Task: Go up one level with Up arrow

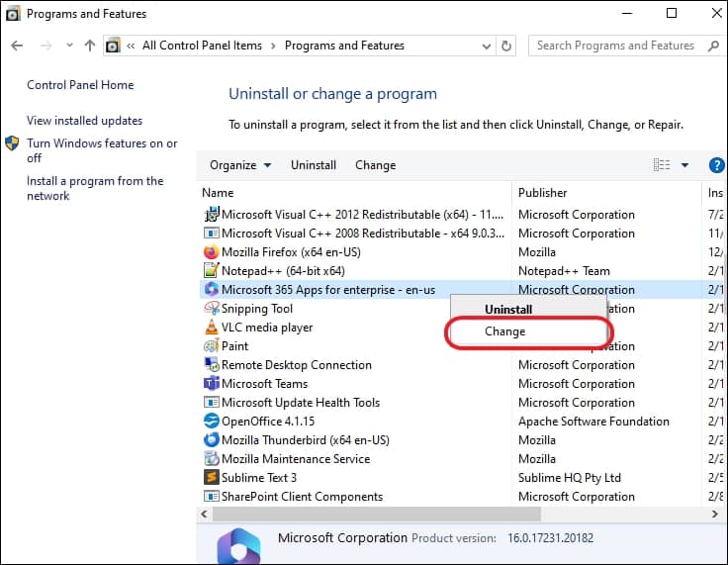Action: coord(90,46)
